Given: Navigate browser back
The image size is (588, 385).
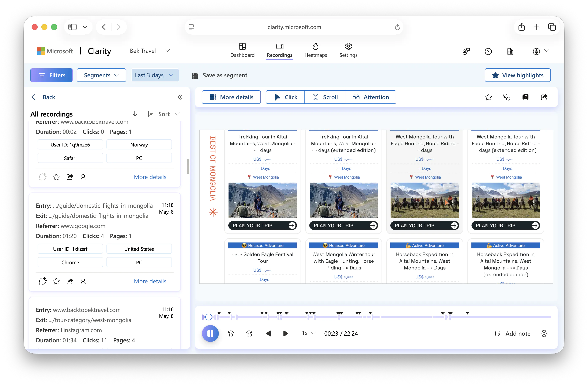Looking at the screenshot, I should coord(104,27).
